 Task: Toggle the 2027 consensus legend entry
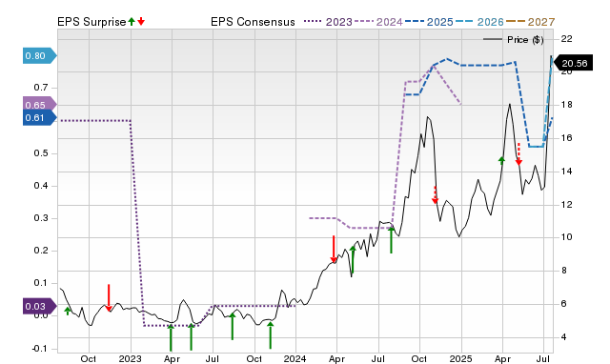pos(530,22)
